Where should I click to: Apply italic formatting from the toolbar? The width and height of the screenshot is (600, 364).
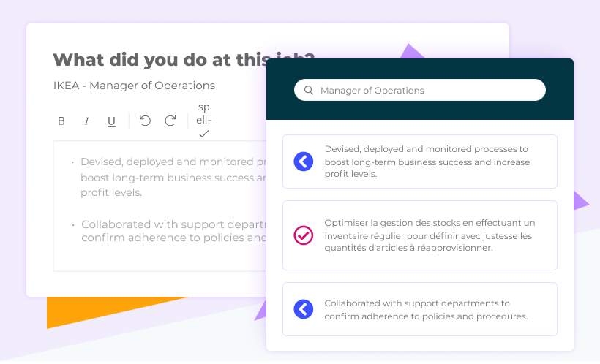(86, 121)
